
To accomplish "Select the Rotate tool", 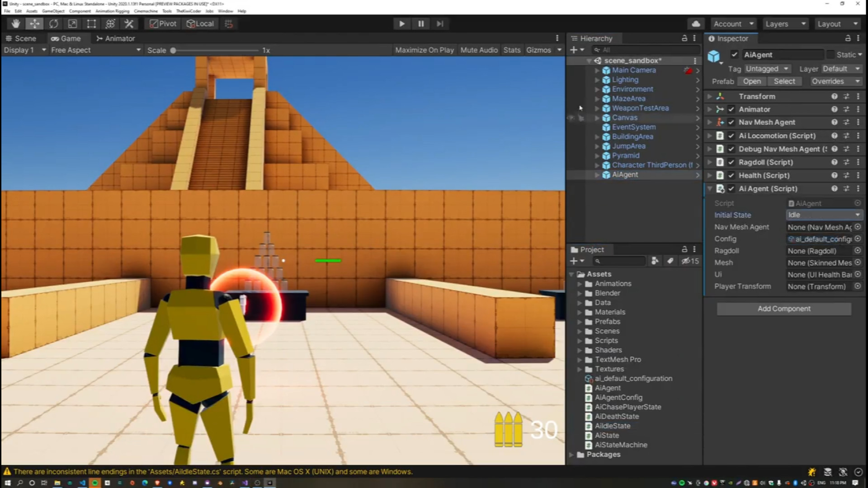I will pyautogui.click(x=53, y=24).
